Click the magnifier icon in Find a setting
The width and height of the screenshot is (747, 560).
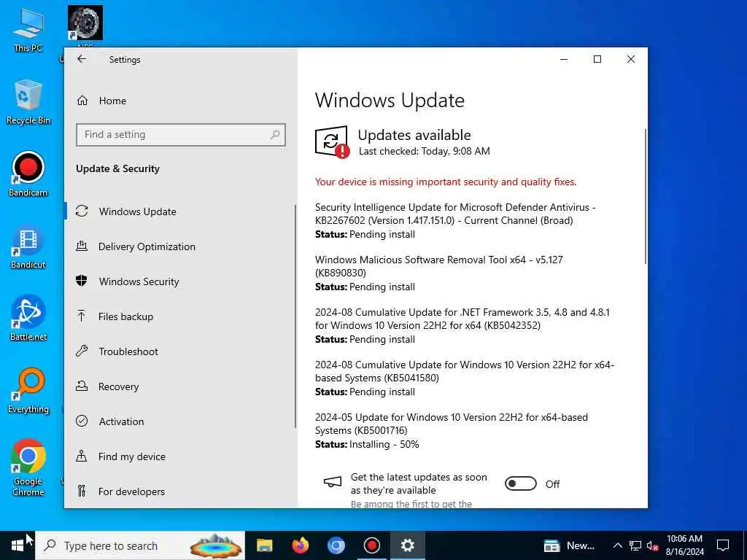275,135
